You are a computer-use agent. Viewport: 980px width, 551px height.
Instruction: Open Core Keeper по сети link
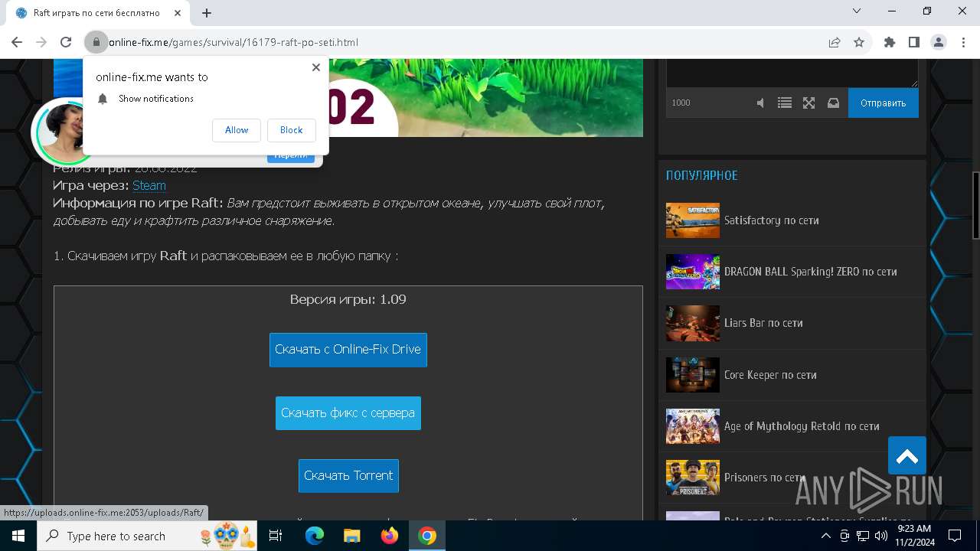pyautogui.click(x=770, y=375)
